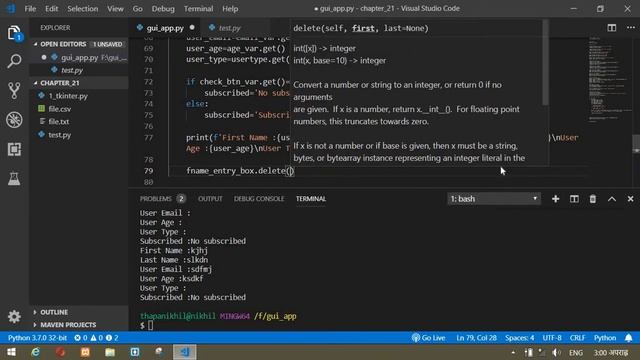Viewport: 640px width, 360px height.
Task: Maximize terminal panel using up chevron
Action: coord(611,199)
